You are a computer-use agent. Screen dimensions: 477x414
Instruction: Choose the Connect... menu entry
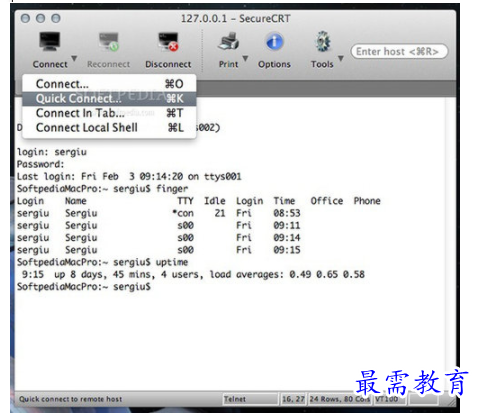point(109,84)
